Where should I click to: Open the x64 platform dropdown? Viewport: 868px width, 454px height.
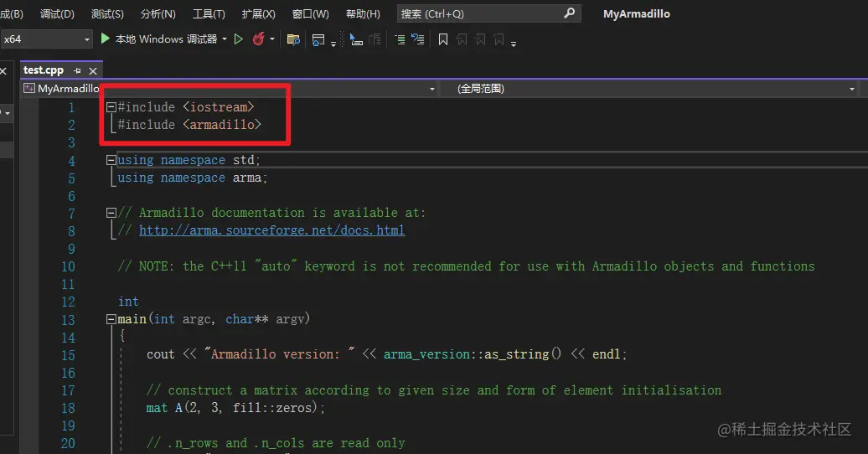(46, 39)
